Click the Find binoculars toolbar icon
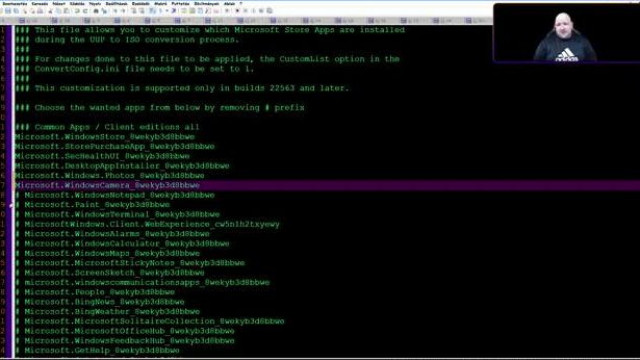The height and width of the screenshot is (360, 640). click(96, 11)
